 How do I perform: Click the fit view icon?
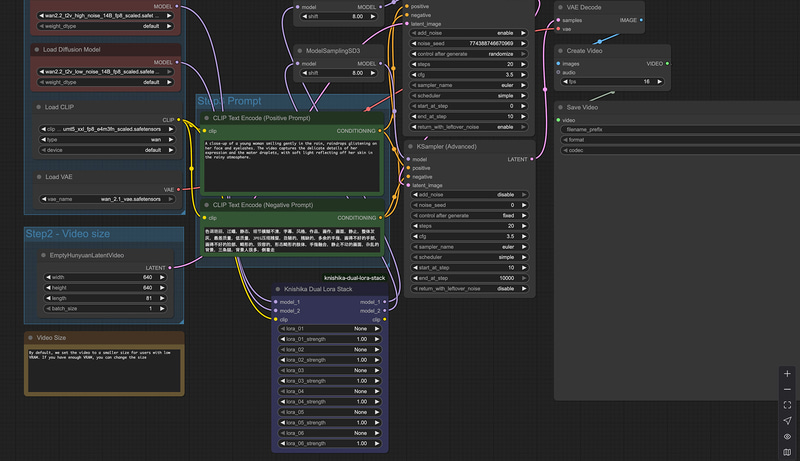(x=787, y=405)
